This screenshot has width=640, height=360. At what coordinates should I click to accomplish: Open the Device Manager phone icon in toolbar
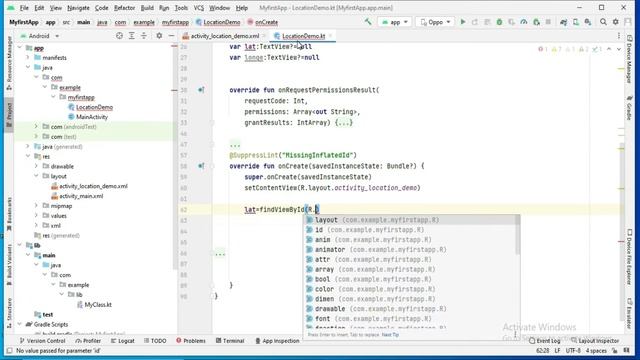(x=576, y=22)
